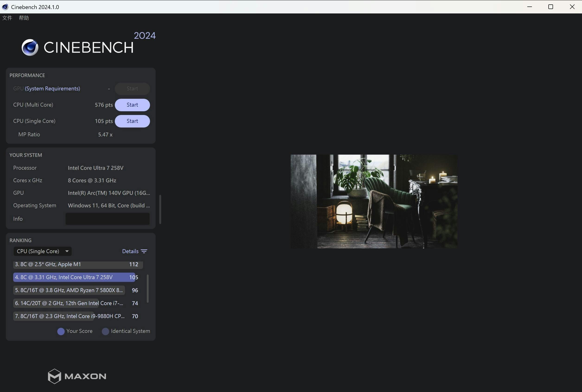Click the Details filter icon
Image resolution: width=582 pixels, height=392 pixels.
[144, 251]
